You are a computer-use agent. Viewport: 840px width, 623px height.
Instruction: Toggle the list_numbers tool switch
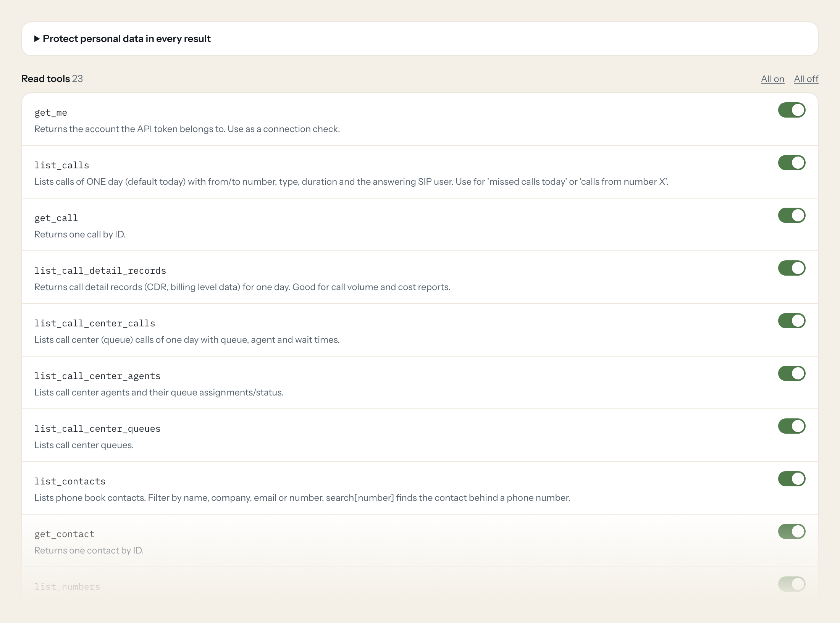coord(792,584)
